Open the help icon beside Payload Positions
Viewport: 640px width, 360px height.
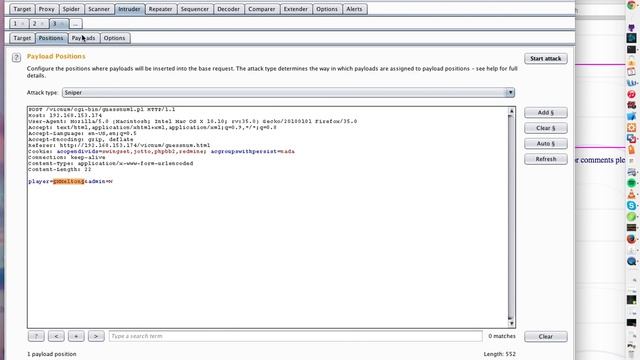tap(16, 58)
